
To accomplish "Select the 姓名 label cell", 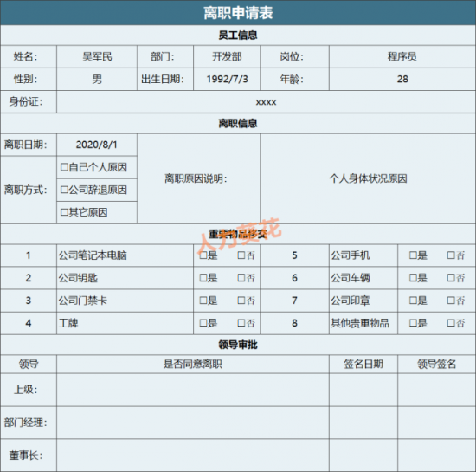I will pos(29,57).
